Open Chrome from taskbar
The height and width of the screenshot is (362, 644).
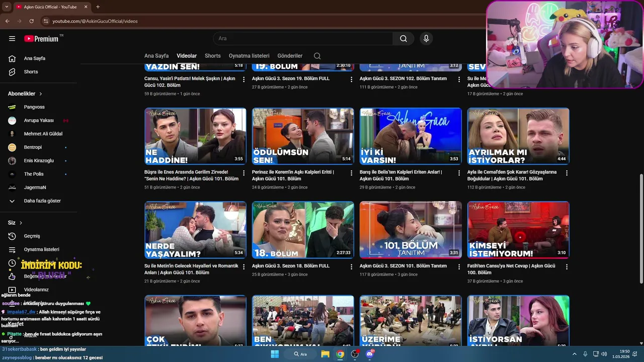340,354
